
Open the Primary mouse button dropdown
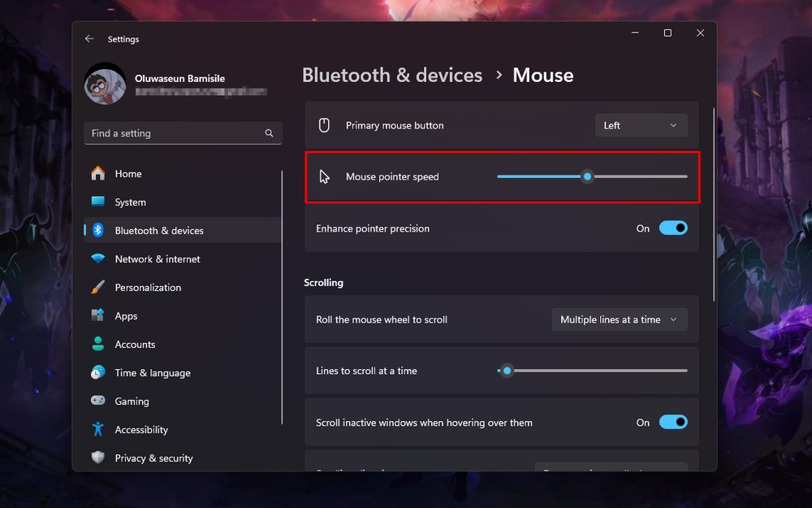(641, 124)
